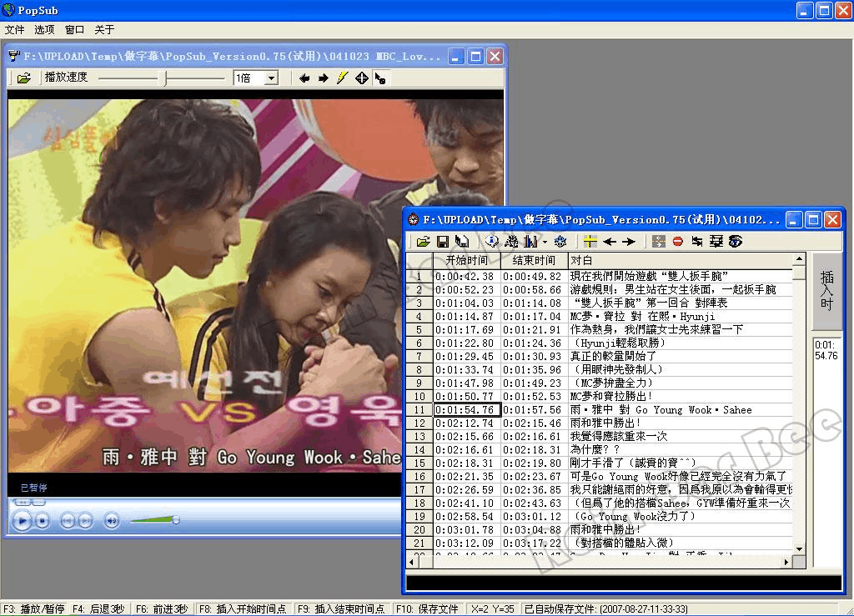Click the 开始时间 column header
Screen dimensions: 854x616
tap(466, 261)
